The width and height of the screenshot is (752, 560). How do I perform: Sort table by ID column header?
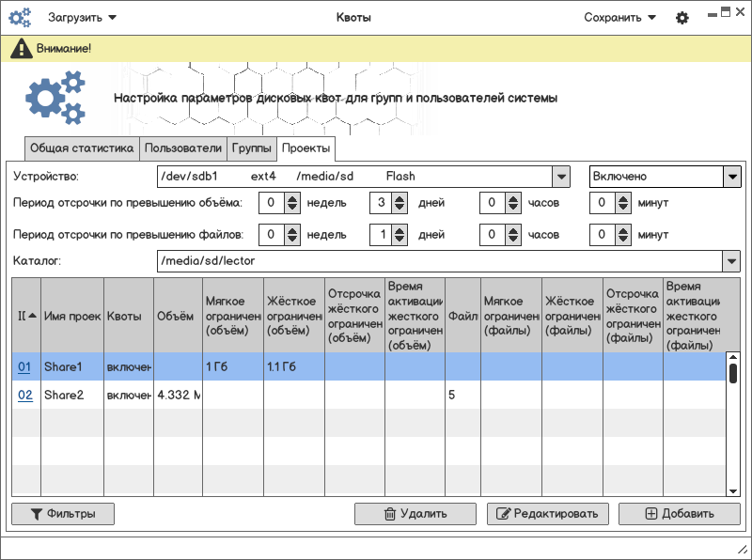click(x=26, y=316)
